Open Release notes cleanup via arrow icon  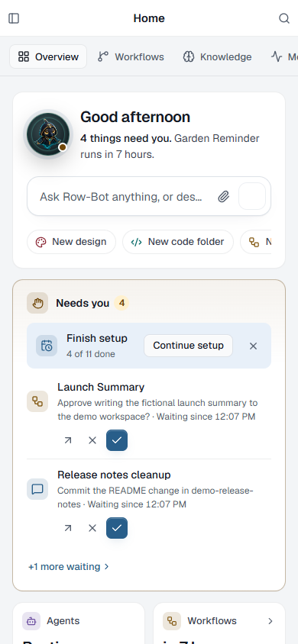(68, 528)
